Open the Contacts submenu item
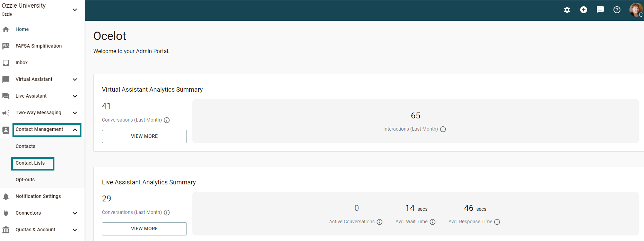This screenshot has width=644, height=241. click(25, 146)
